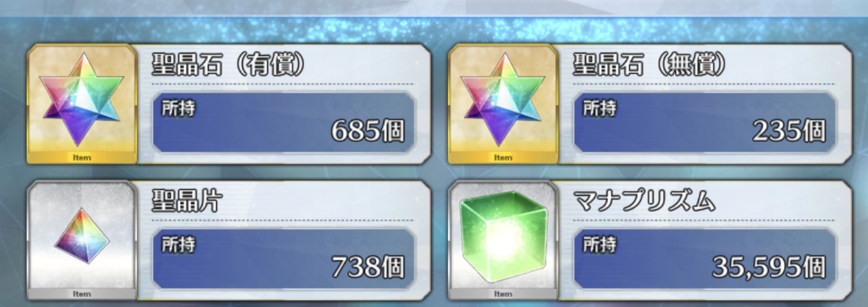Click the 聖晶石（無償） title text

(x=650, y=66)
